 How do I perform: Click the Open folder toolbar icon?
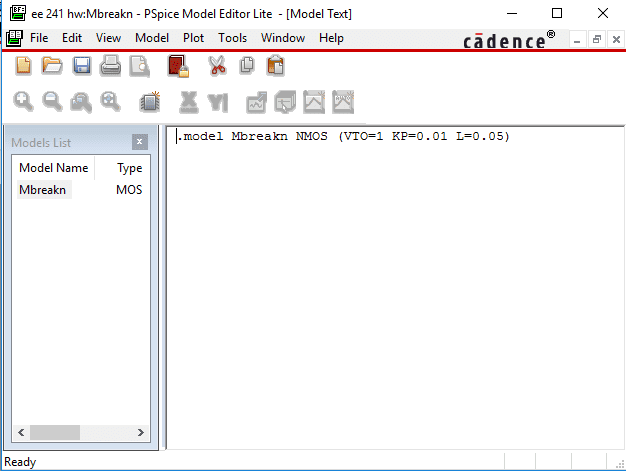point(52,66)
